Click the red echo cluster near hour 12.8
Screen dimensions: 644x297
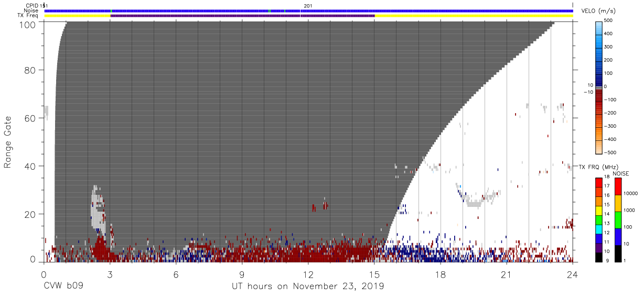tap(326, 205)
